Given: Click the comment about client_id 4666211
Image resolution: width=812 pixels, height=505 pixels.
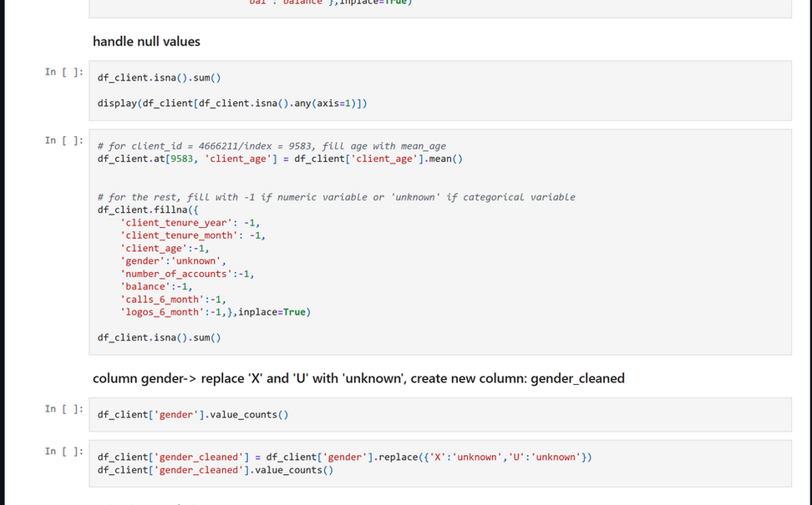Looking at the screenshot, I should coord(276,145).
